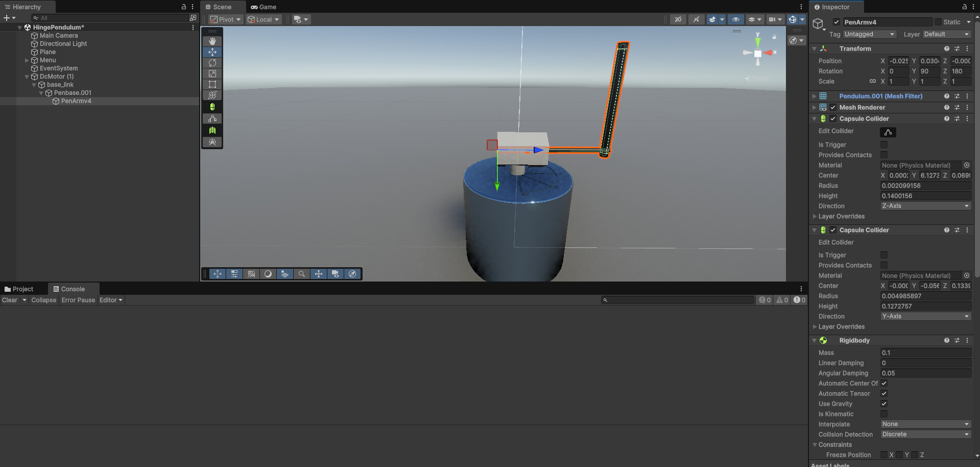
Task: Select the Rotate tool
Action: [x=212, y=62]
